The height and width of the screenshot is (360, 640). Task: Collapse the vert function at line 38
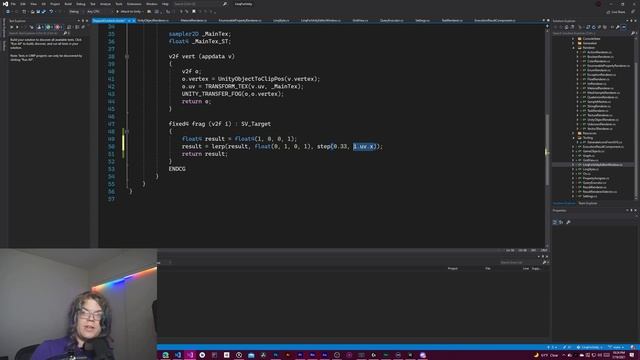point(127,56)
